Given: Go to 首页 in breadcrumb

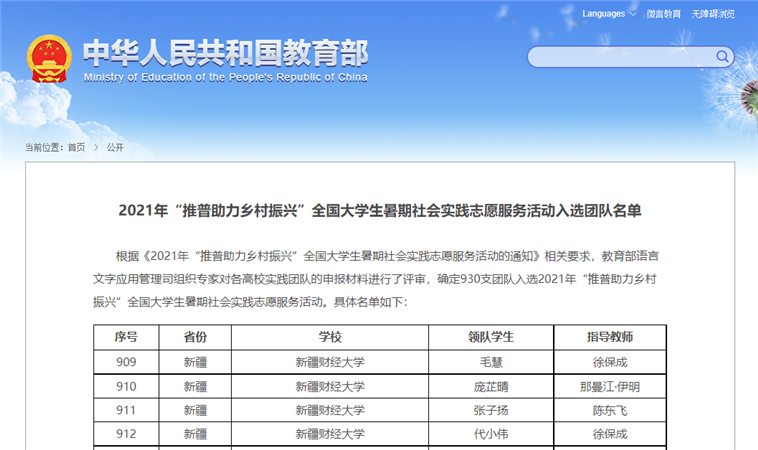Looking at the screenshot, I should click(x=76, y=147).
